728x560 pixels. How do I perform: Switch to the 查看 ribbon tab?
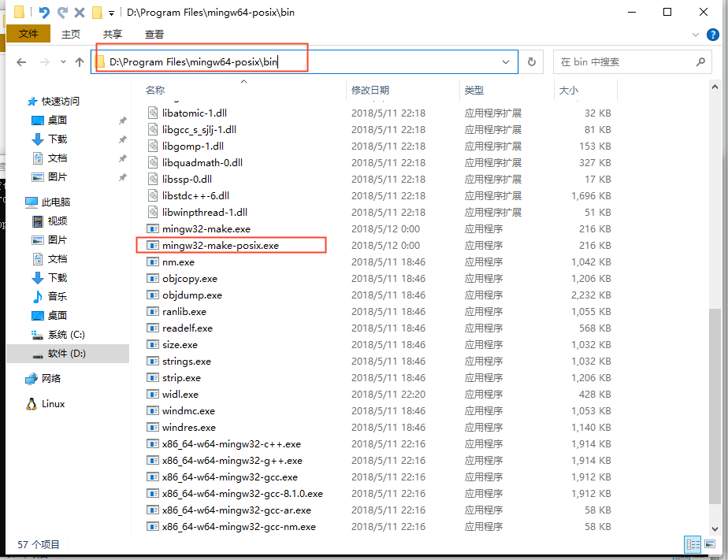[x=154, y=35]
